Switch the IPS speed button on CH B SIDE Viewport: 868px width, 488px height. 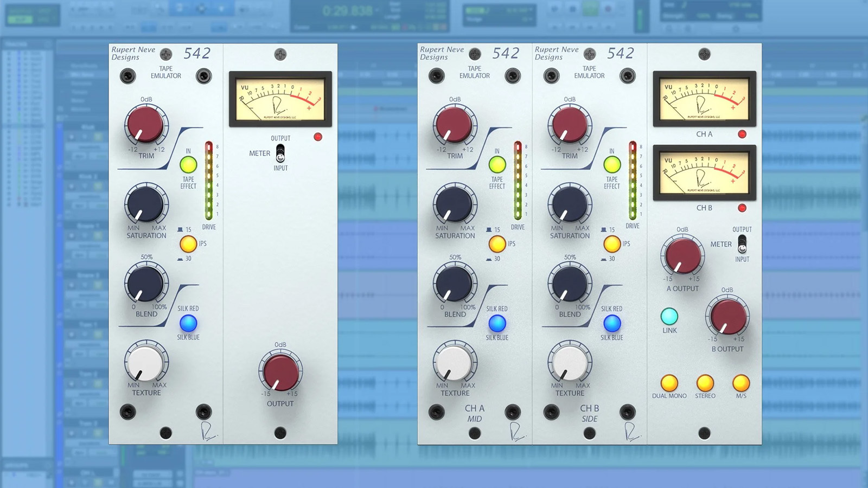612,244
